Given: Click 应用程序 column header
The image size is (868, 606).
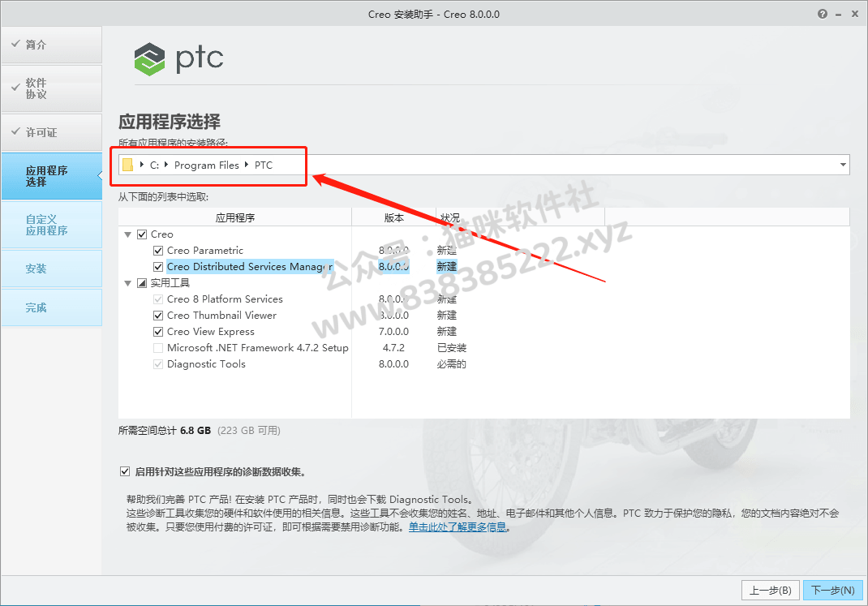Looking at the screenshot, I should pos(234,217).
